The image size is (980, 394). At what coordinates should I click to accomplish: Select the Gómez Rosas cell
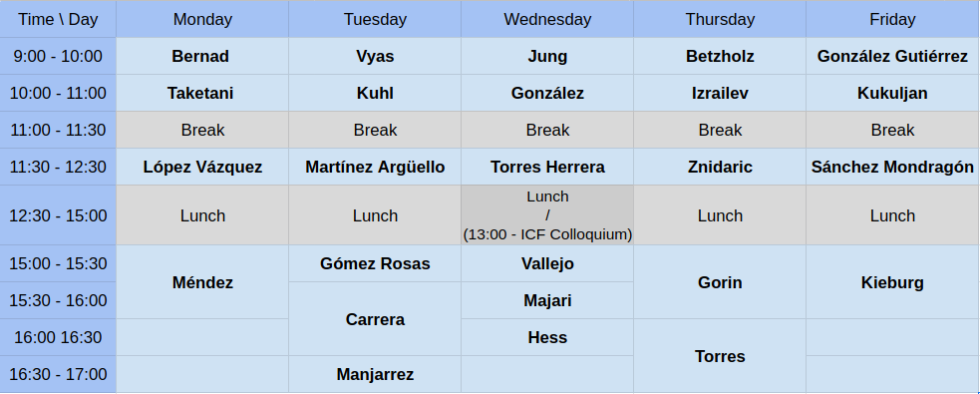[x=375, y=264]
